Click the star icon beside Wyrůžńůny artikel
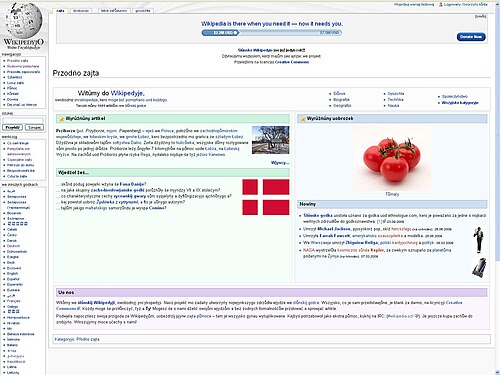500x375 pixels. [x=61, y=119]
